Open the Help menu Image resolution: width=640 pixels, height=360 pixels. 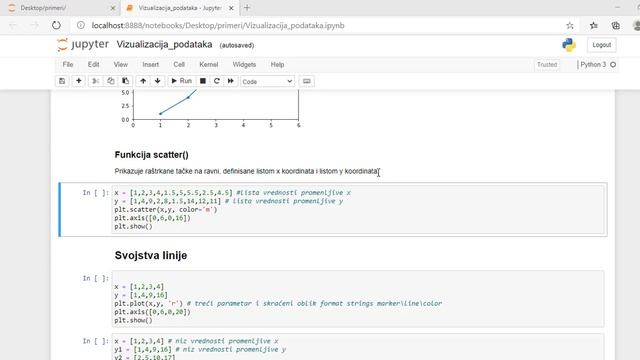coord(277,64)
